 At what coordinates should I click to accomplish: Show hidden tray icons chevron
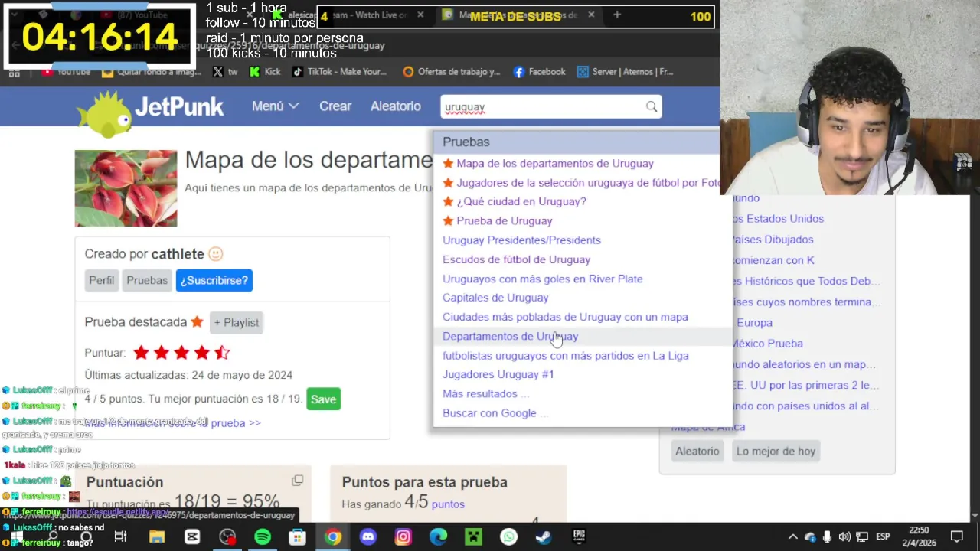coord(792,537)
